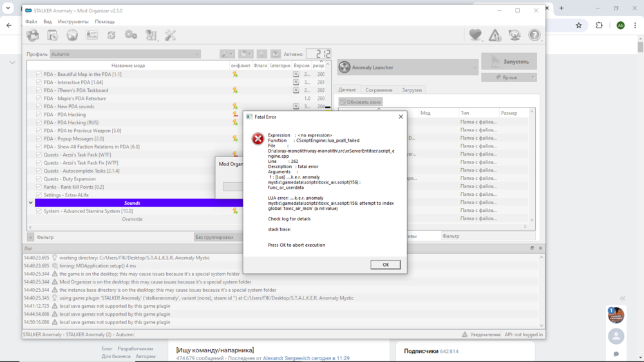The width and height of the screenshot is (644, 362).
Task: Open the profiles ID card icon
Action: tap(91, 35)
